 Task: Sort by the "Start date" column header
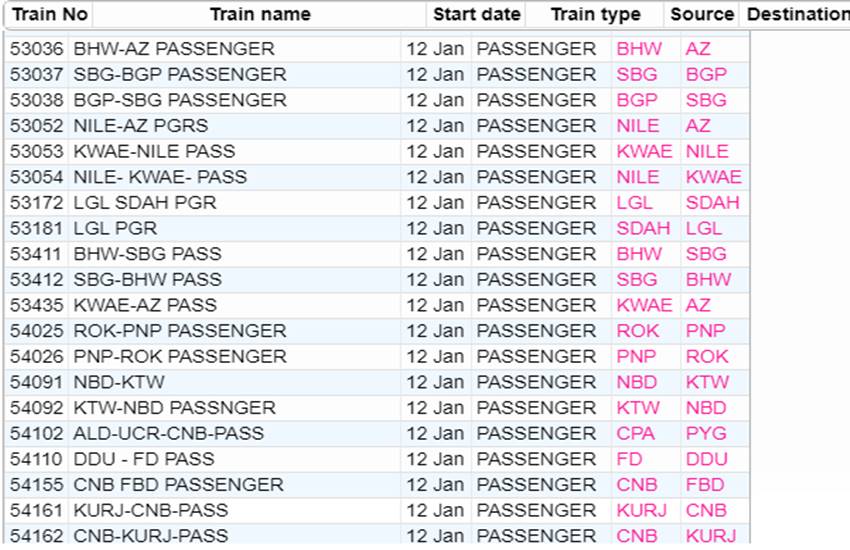[476, 14]
